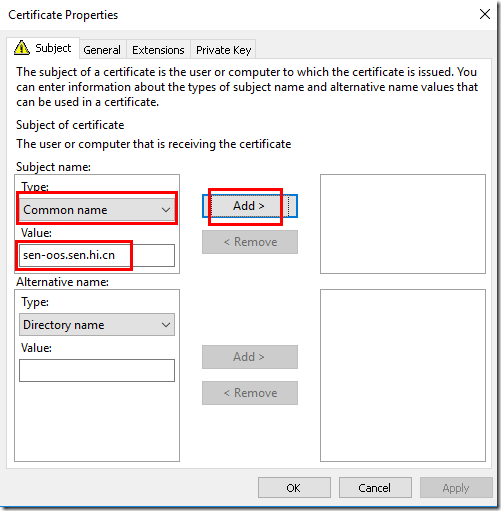Click the Common name dropdown arrow
The height and width of the screenshot is (511, 501).
166,210
